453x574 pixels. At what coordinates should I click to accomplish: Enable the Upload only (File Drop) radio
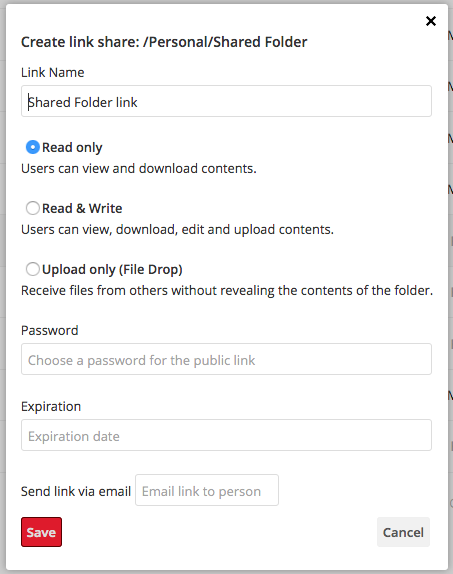click(33, 269)
